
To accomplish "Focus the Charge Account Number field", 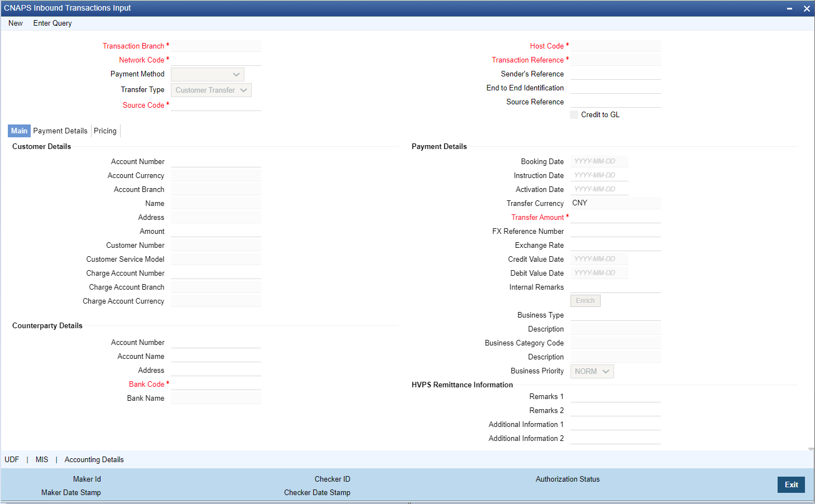I will coord(216,273).
